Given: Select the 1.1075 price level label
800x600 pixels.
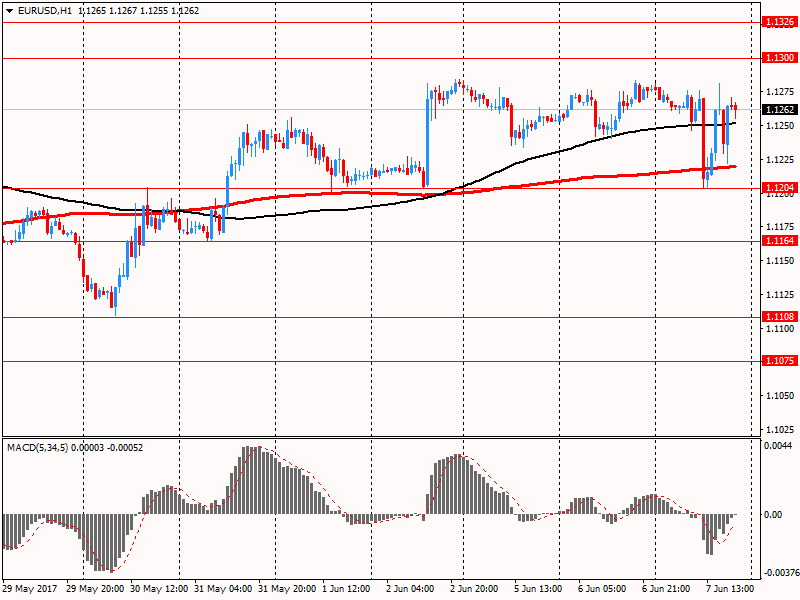Looking at the screenshot, I should 777,361.
